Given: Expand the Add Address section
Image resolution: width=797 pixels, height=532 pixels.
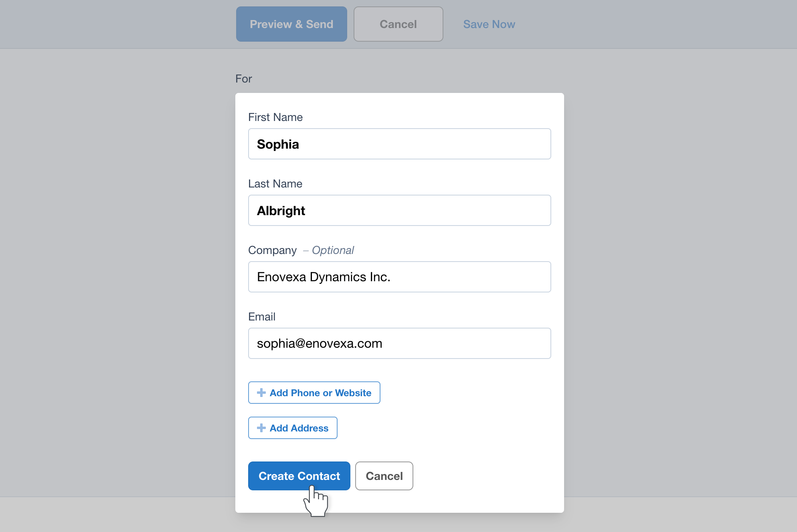Looking at the screenshot, I should pos(292,427).
